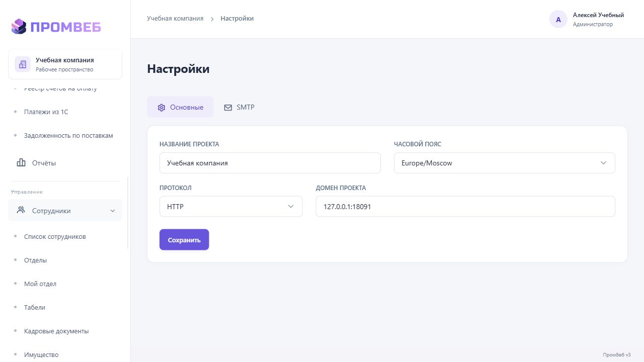The image size is (644, 362).
Task: Open Табели menu item
Action: tap(35, 307)
